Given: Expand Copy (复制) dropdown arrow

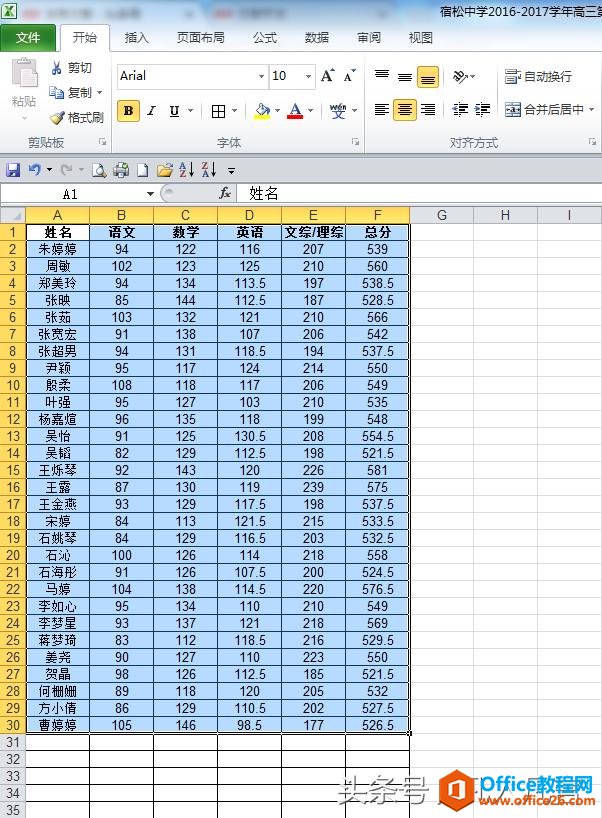Looking at the screenshot, I should [99, 93].
